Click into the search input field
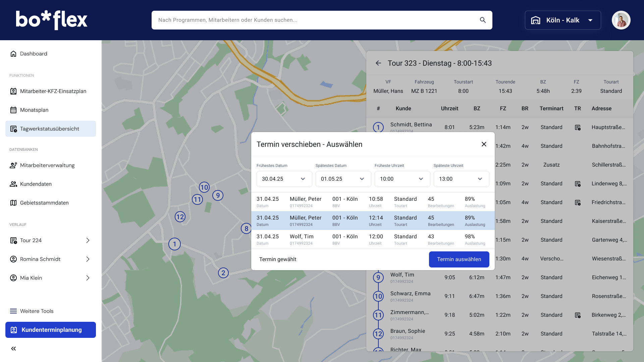Viewport: 644px width, 362px height. pos(315,20)
